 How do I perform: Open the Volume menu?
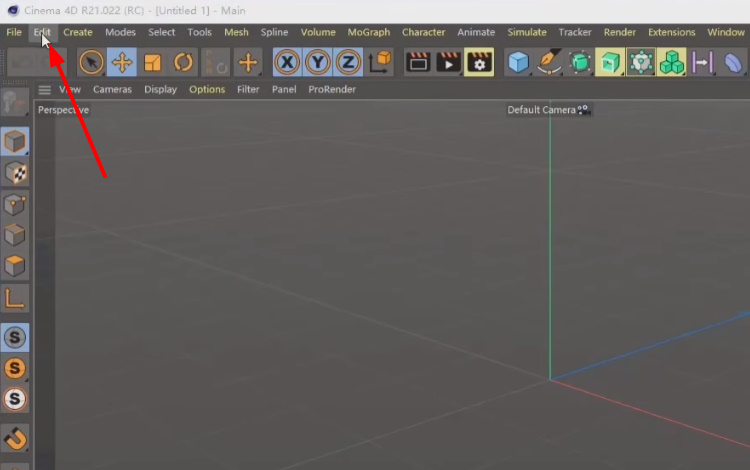click(x=318, y=32)
